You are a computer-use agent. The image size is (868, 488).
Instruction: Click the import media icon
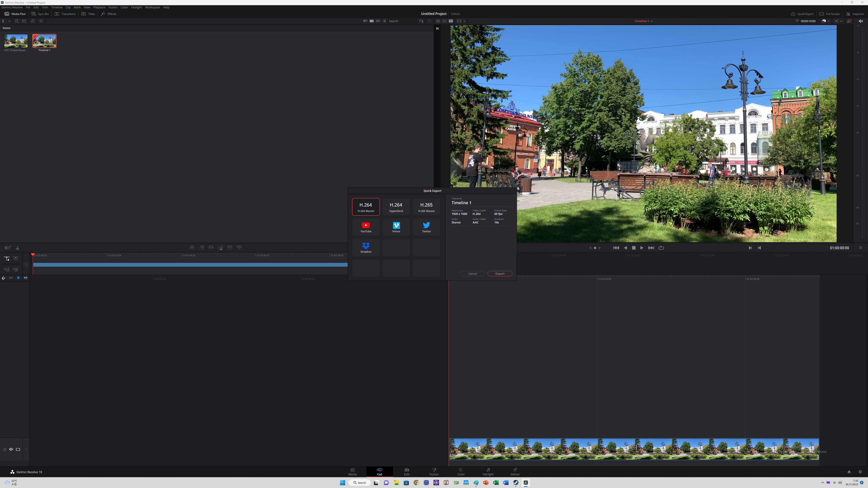[17, 21]
